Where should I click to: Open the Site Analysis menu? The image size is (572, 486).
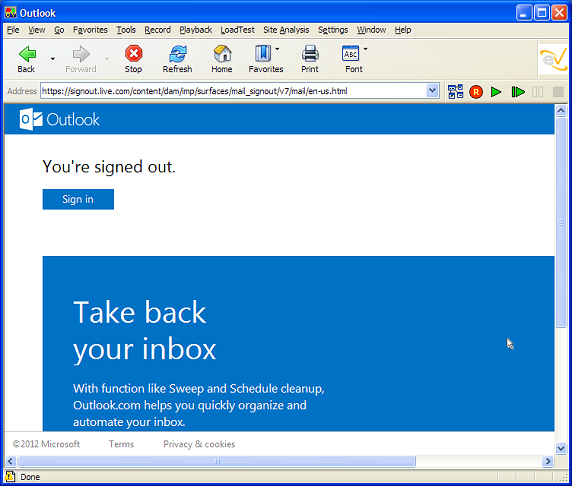[286, 30]
